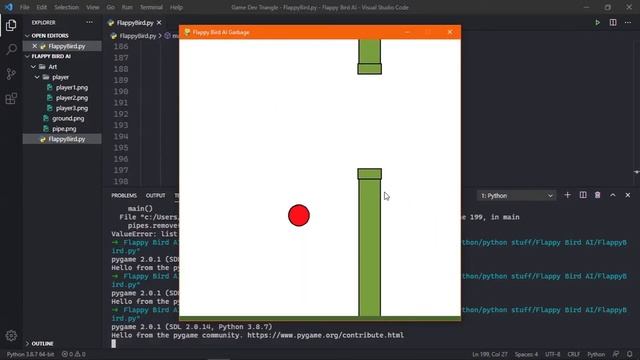
Task: Split the terminal panel
Action: [583, 195]
